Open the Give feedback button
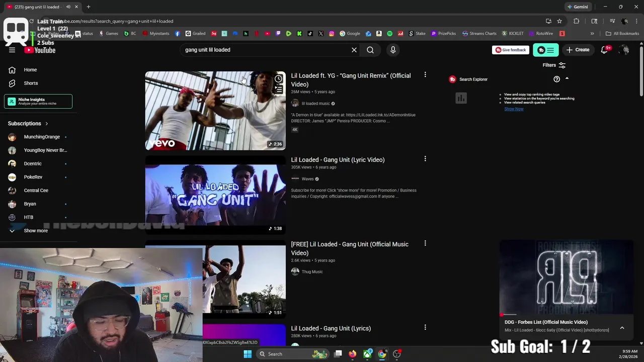Viewport: 644px width, 362px height. tap(510, 50)
